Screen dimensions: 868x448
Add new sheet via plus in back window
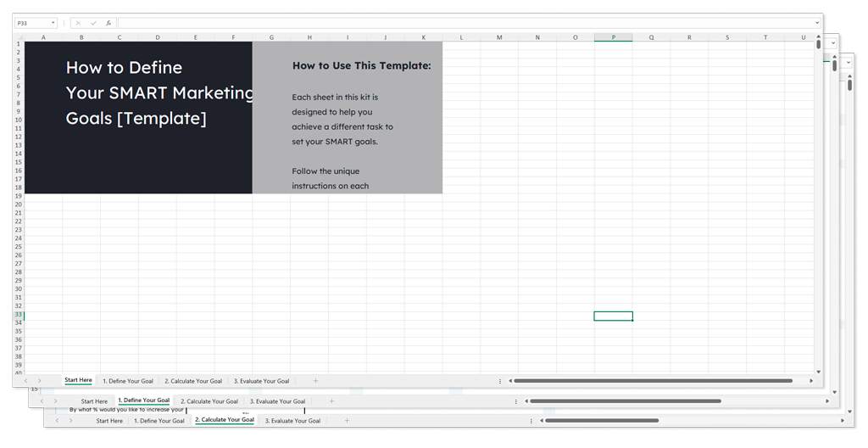click(347, 421)
